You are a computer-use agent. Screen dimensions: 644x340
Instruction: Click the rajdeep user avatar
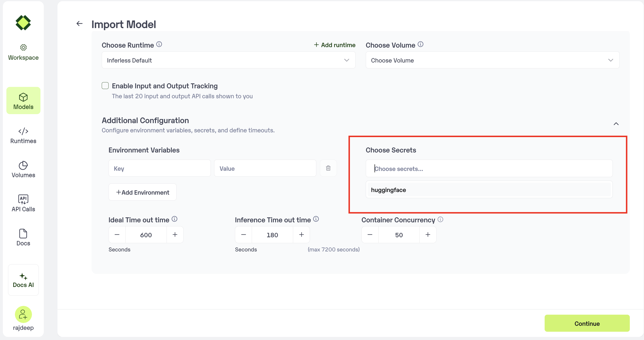point(23,314)
